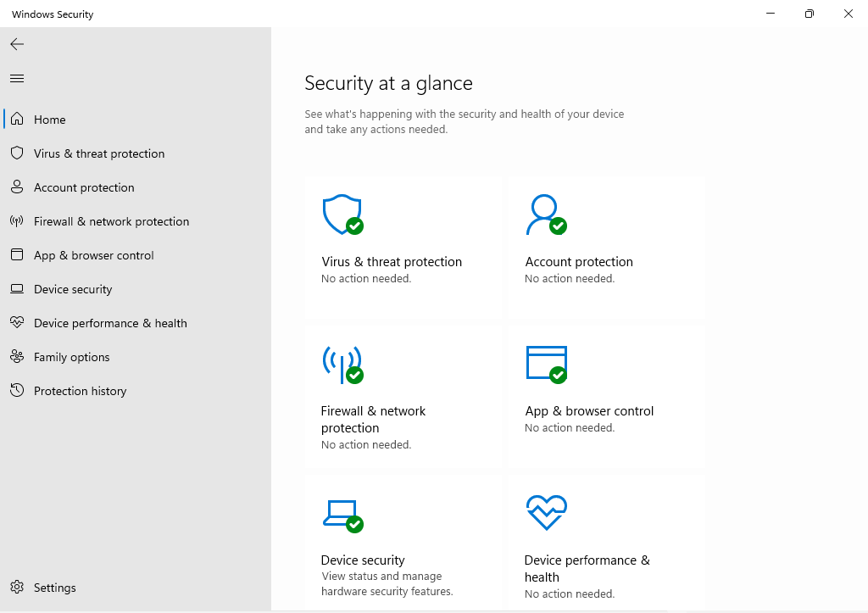Open Firewall & network protection via its antenna icon
Screen dimensions: 868x613
(342, 364)
